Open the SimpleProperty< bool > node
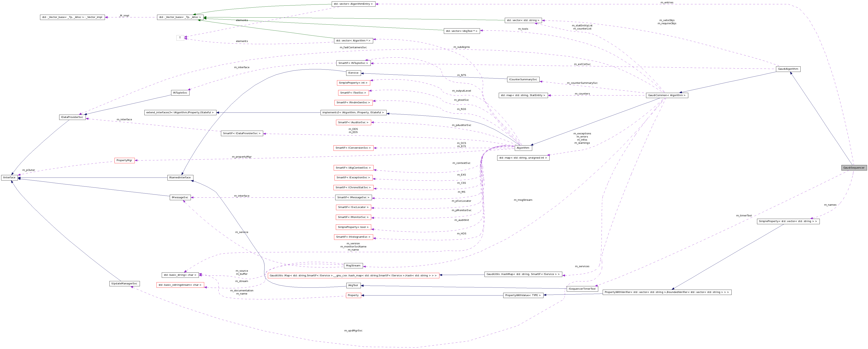This screenshot has height=349, width=868. [353, 227]
